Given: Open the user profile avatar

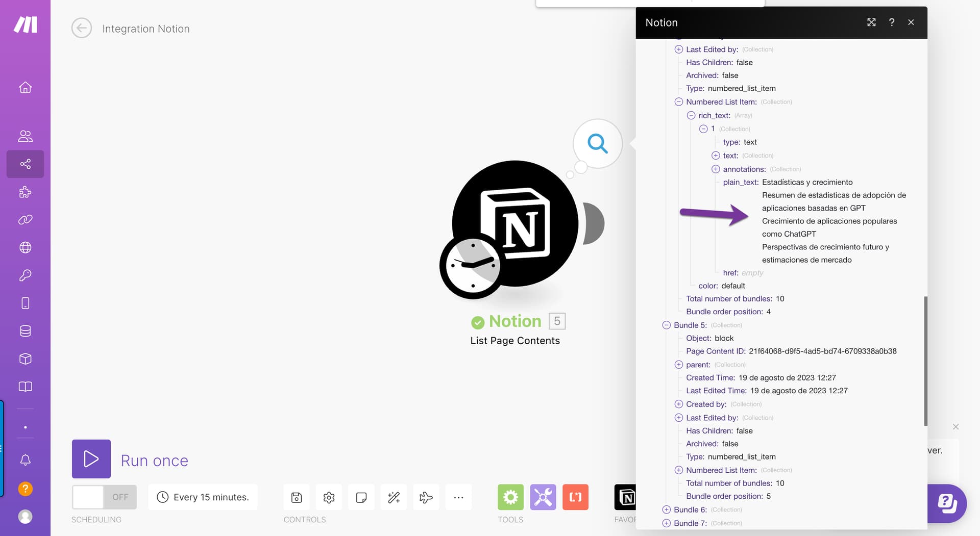Looking at the screenshot, I should pyautogui.click(x=25, y=517).
